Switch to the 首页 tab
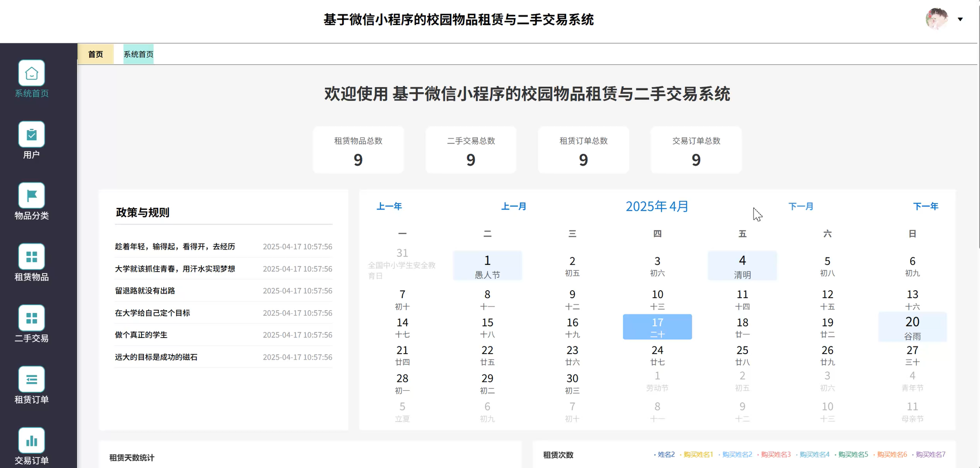980x468 pixels. (x=96, y=54)
